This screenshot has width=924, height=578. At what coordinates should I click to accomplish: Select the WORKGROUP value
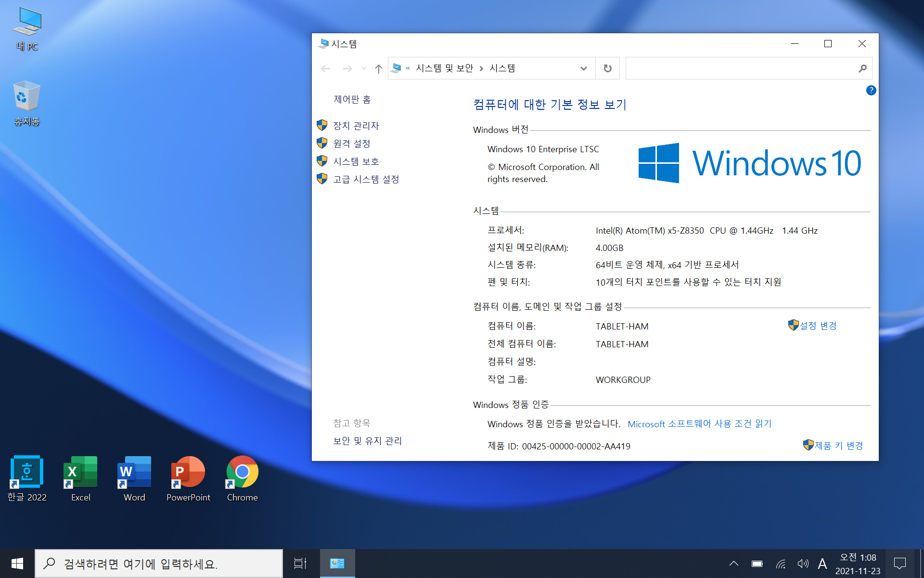click(623, 380)
